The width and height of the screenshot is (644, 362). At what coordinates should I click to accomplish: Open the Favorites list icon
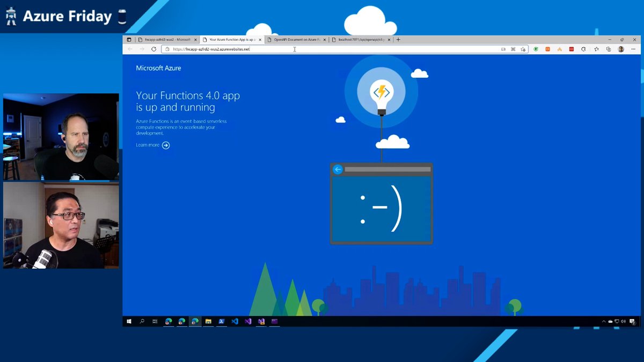click(x=597, y=49)
